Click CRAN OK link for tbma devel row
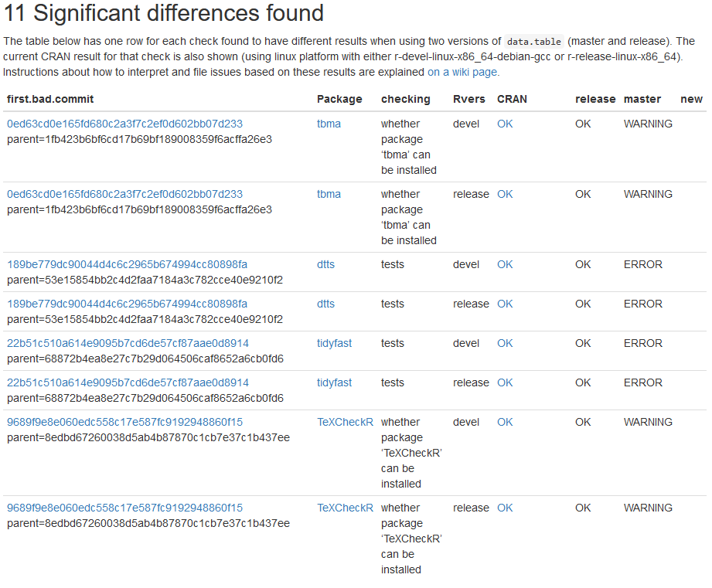 point(505,124)
